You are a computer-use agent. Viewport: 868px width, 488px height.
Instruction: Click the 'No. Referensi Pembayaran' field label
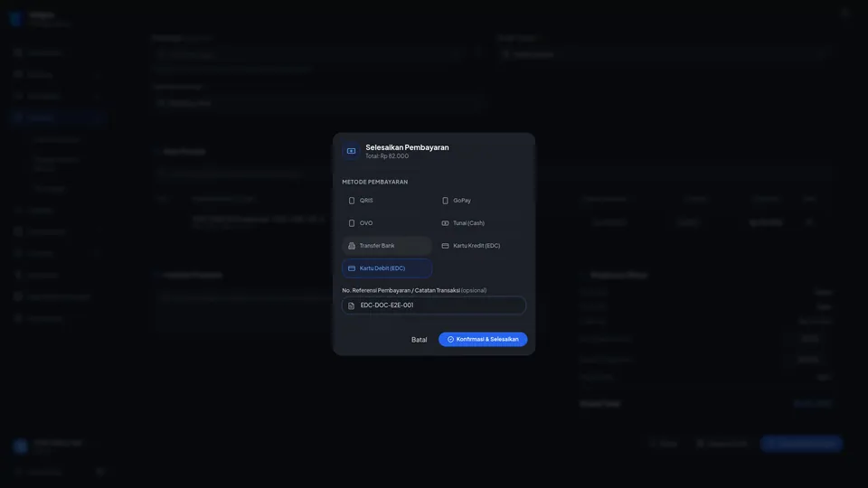414,290
